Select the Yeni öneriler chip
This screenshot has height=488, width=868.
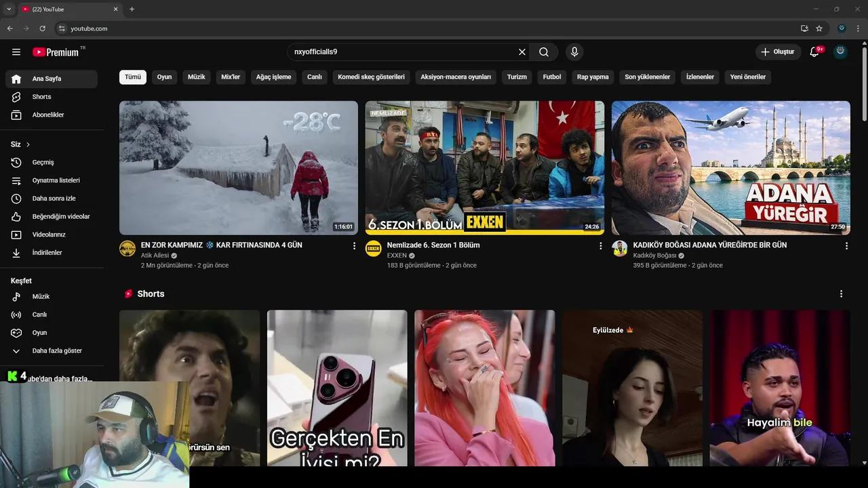point(748,77)
